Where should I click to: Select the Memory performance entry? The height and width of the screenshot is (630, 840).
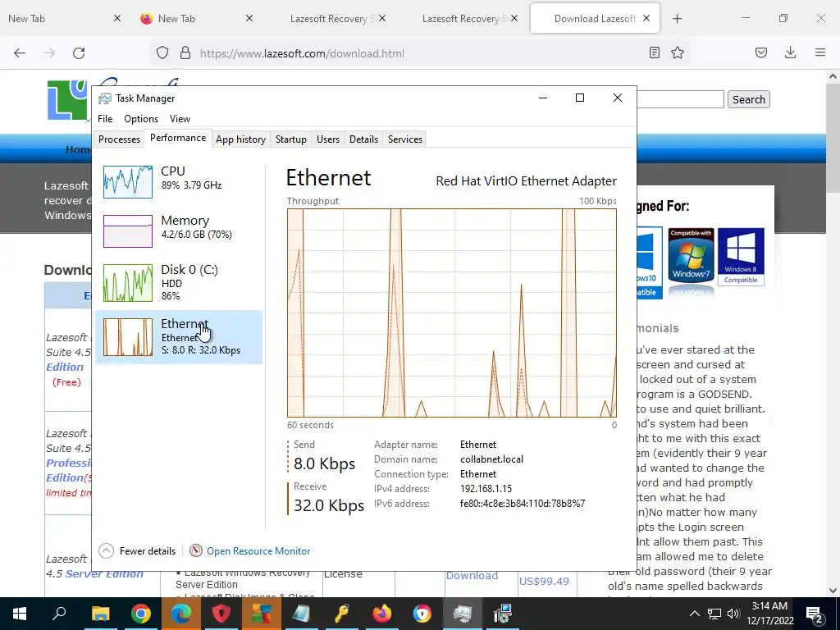point(179,231)
